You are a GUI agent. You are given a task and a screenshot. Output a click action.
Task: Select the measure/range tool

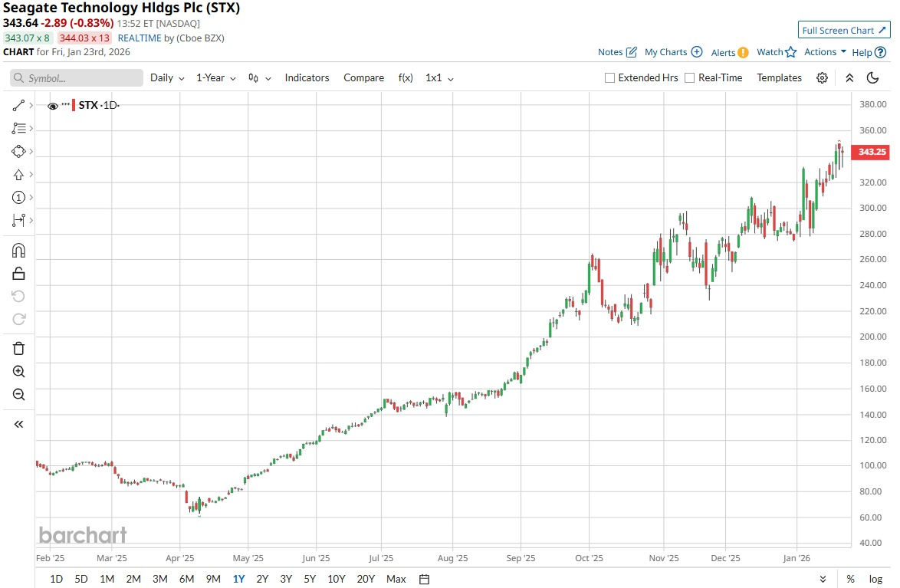18,221
